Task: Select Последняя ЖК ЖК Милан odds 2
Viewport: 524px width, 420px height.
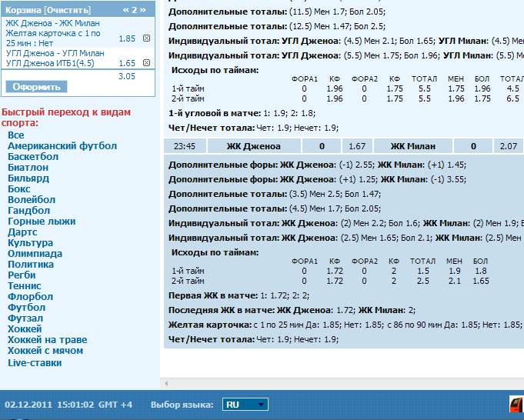Action: (x=411, y=311)
